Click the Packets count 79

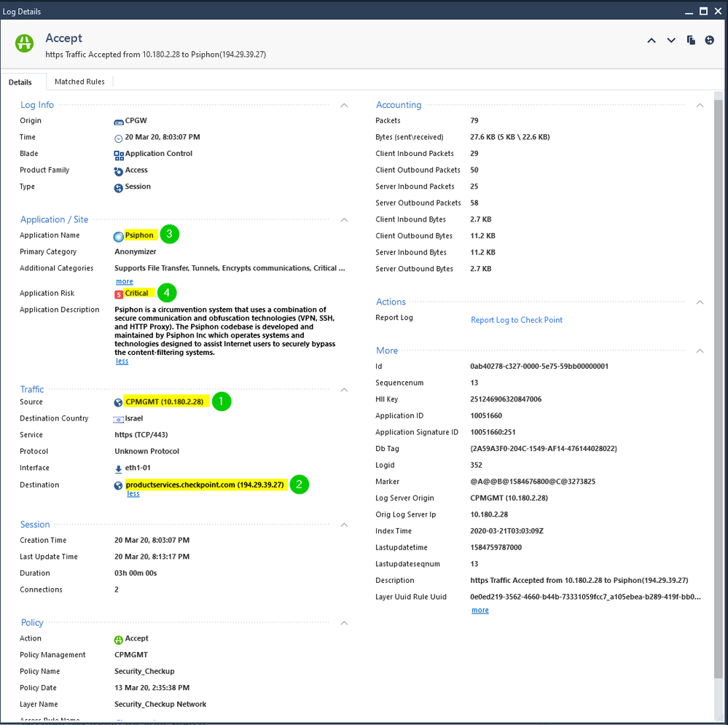[x=474, y=120]
